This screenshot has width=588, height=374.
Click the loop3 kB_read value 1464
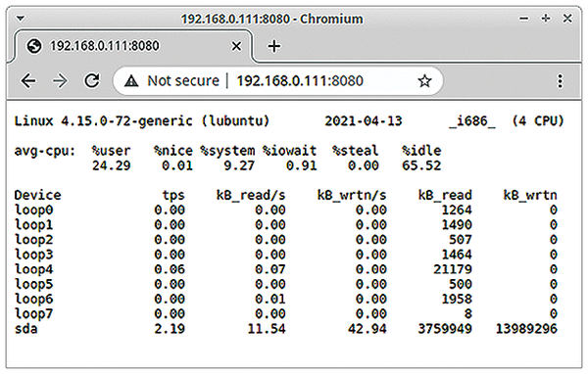(457, 255)
